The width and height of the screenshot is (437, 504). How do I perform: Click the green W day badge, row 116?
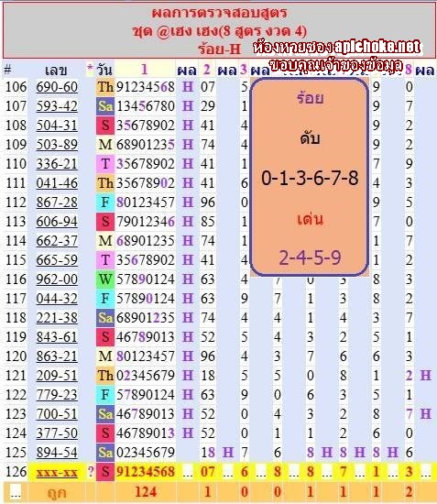point(105,279)
